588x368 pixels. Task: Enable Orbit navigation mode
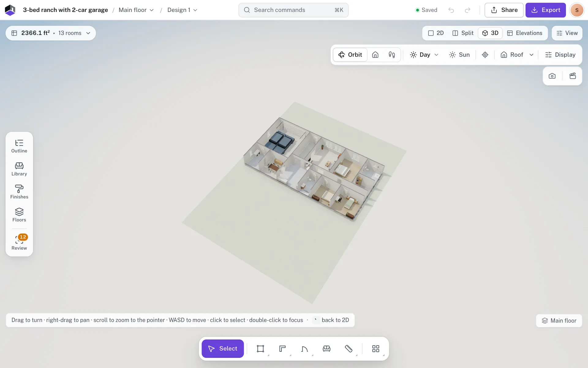[x=350, y=55]
